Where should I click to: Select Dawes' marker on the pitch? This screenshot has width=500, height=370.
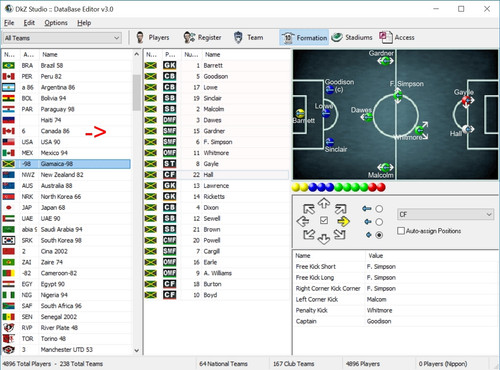click(368, 117)
